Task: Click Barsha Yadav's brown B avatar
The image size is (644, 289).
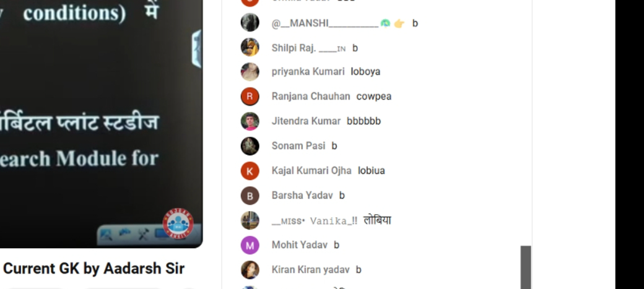Action: pyautogui.click(x=250, y=196)
